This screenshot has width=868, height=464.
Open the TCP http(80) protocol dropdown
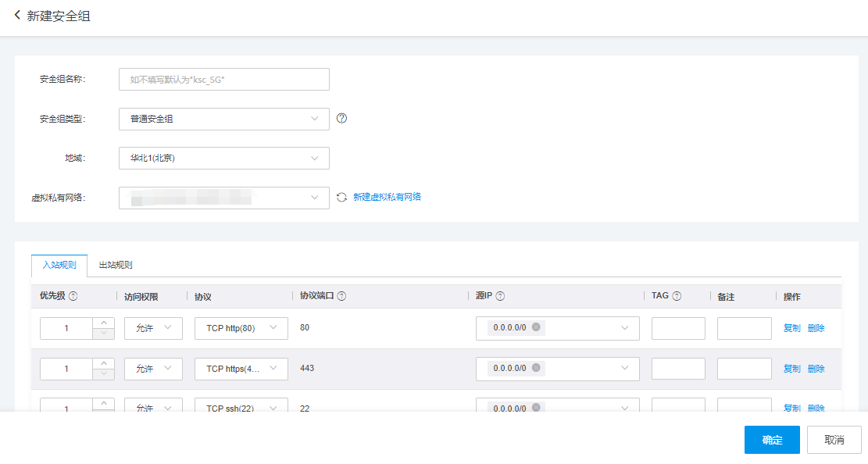click(241, 328)
